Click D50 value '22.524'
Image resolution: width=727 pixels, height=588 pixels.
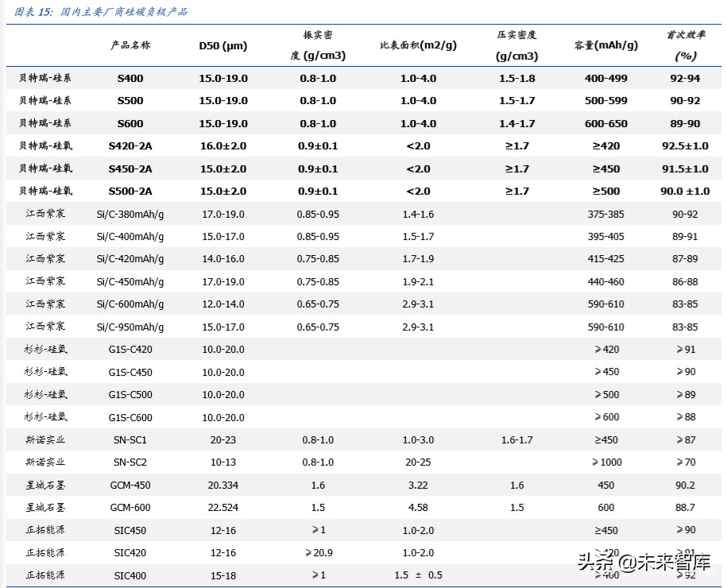(223, 507)
